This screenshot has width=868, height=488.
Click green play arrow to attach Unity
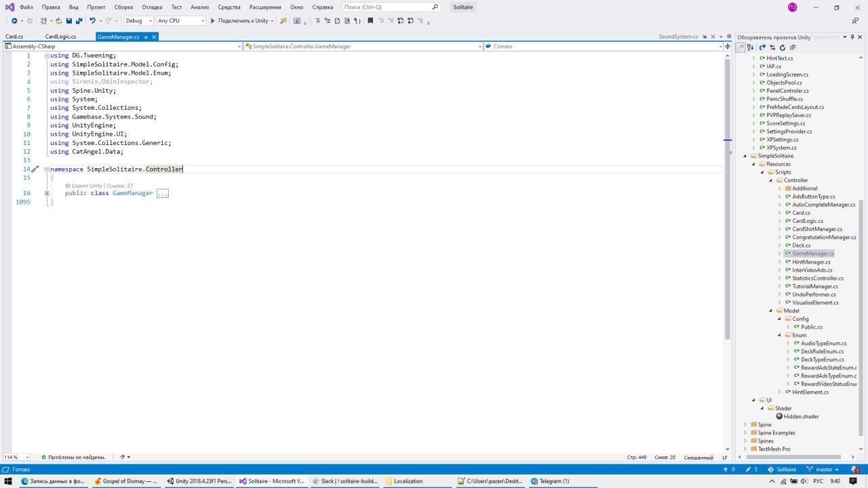pyautogui.click(x=212, y=21)
